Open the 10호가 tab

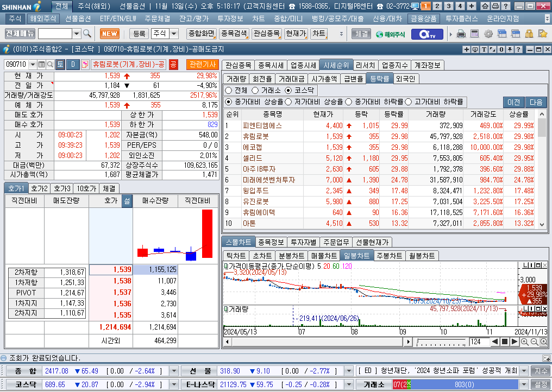click(x=86, y=188)
